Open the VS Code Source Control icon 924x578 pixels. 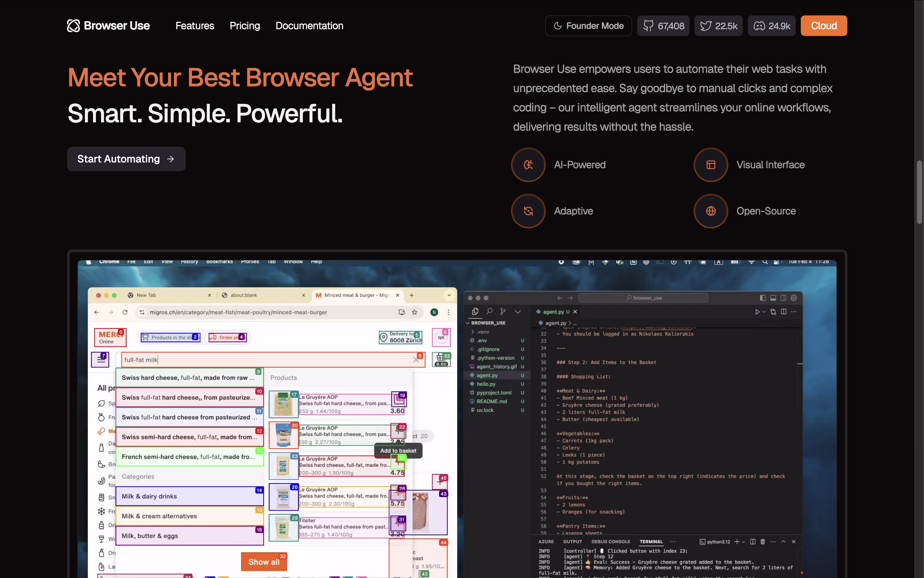[503, 311]
